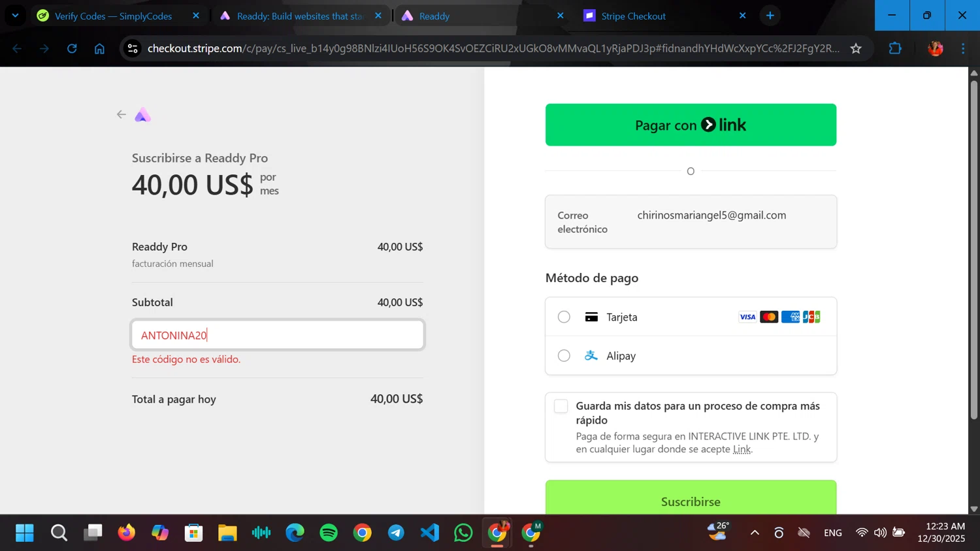Screen dimensions: 980x551
Task: Open Wi-Fi network settings in tray
Action: [x=862, y=533]
